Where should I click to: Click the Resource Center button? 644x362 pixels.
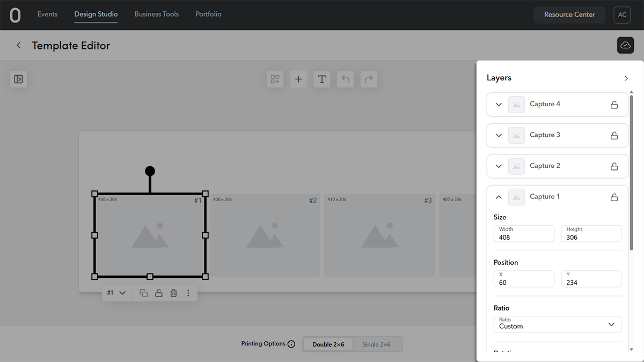pyautogui.click(x=569, y=15)
